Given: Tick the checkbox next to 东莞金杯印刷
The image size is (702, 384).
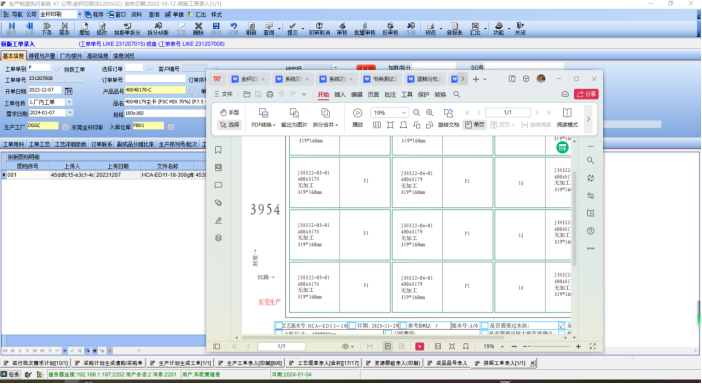Looking at the screenshot, I should click(x=65, y=127).
